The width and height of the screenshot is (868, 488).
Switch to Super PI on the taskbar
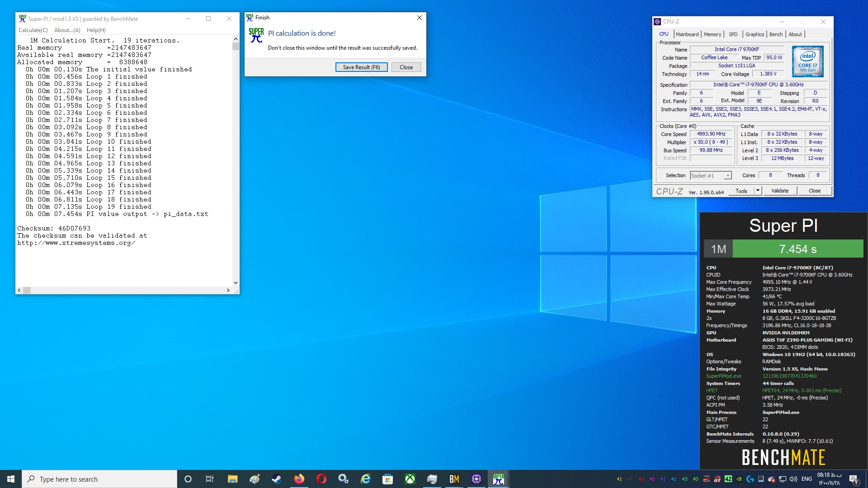pyautogui.click(x=498, y=479)
